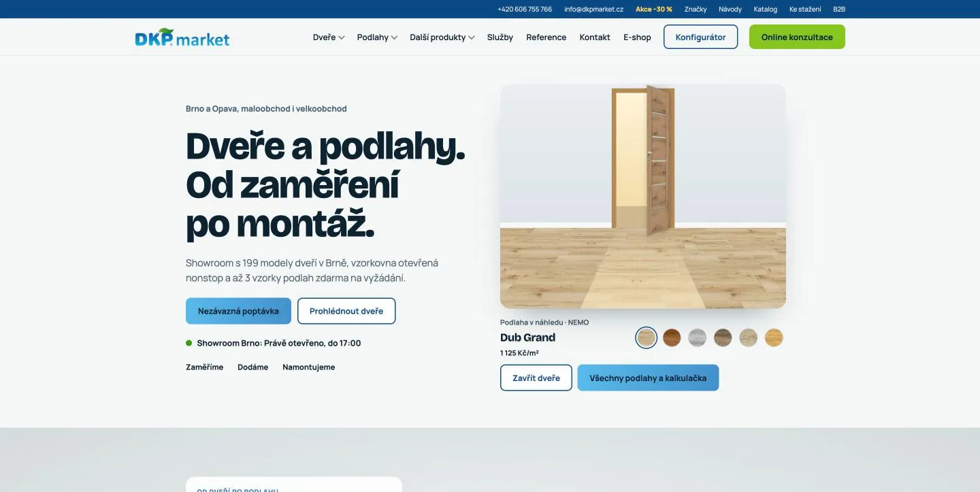Select the golden oak floor swatch
The image size is (980, 492).
[x=774, y=338]
